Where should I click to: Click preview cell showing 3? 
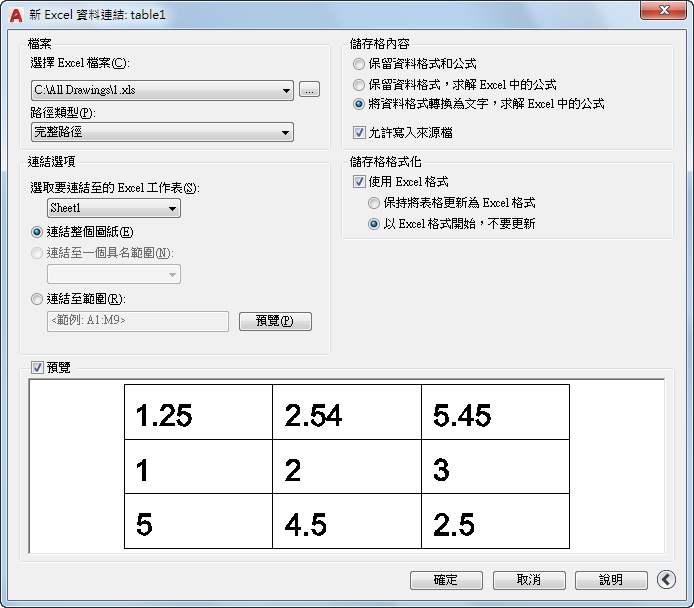pos(495,467)
